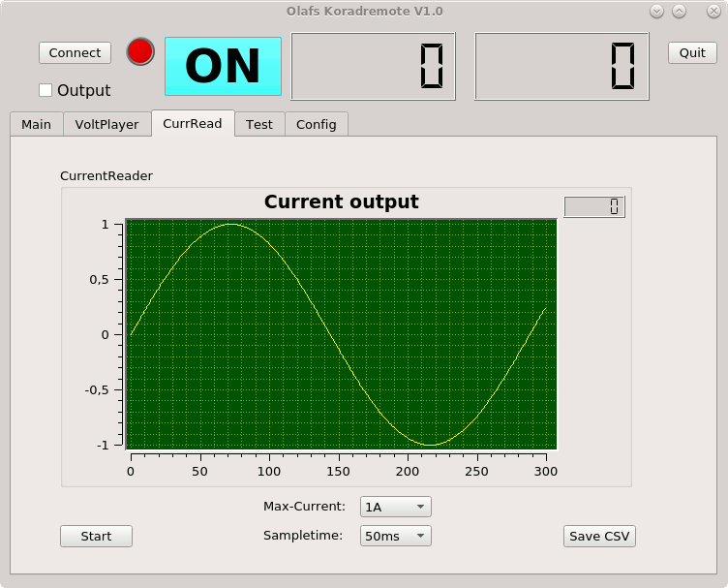Click the voltage LCD number display

click(373, 66)
